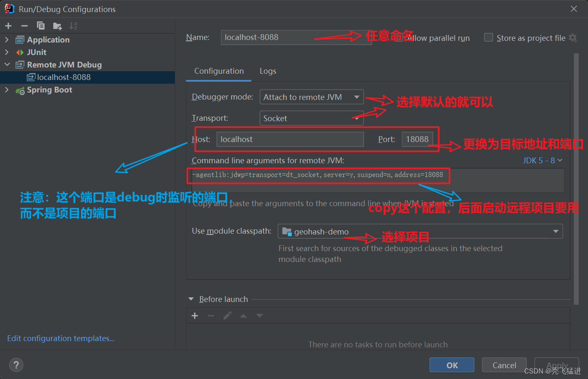Expand the Spring Boot node

click(7, 90)
